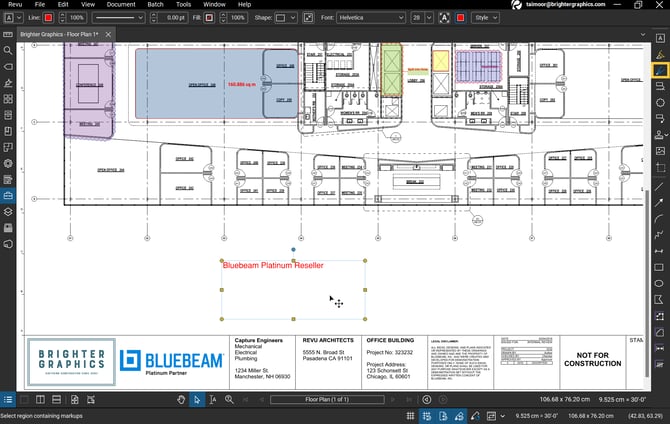
Task: Open the Style dropdown
Action: click(486, 18)
